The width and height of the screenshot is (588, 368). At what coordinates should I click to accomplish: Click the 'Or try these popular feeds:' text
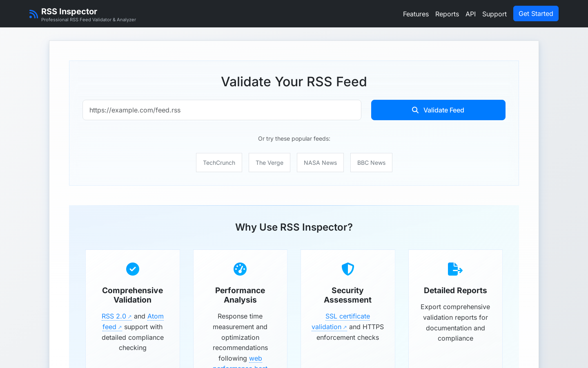pyautogui.click(x=294, y=139)
